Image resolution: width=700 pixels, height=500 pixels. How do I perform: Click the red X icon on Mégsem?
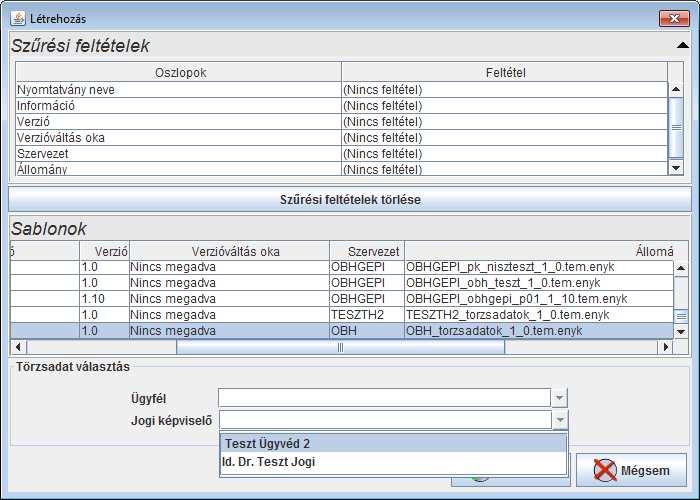[605, 471]
